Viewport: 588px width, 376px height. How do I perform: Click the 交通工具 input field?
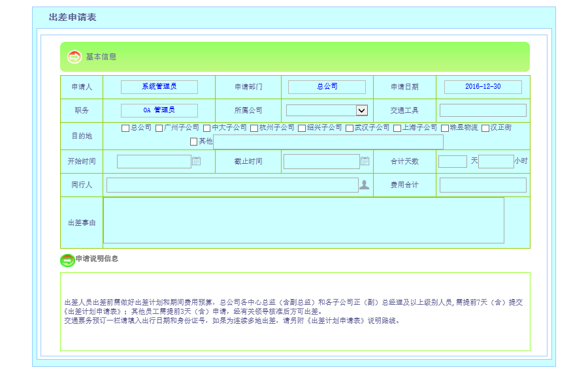pos(483,110)
